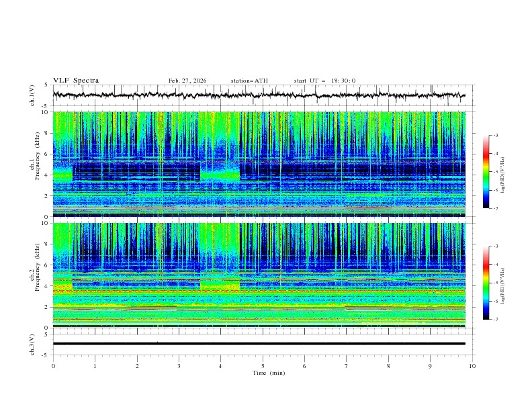Click the time axis tick label "8"
This screenshot has height=411, width=532.
pos(388,366)
